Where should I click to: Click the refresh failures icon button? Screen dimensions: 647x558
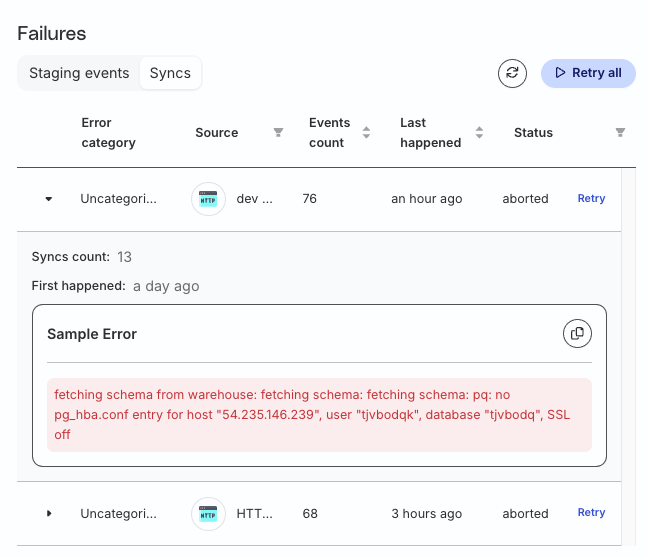pyautogui.click(x=512, y=73)
